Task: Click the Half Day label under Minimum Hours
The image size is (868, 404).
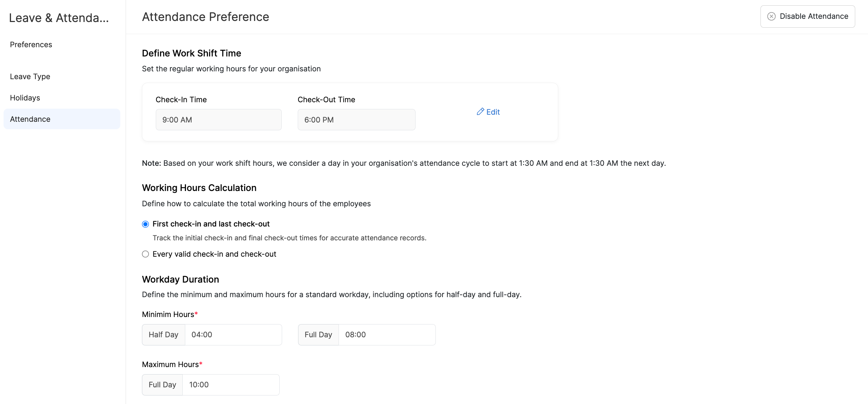Action: coord(163,335)
